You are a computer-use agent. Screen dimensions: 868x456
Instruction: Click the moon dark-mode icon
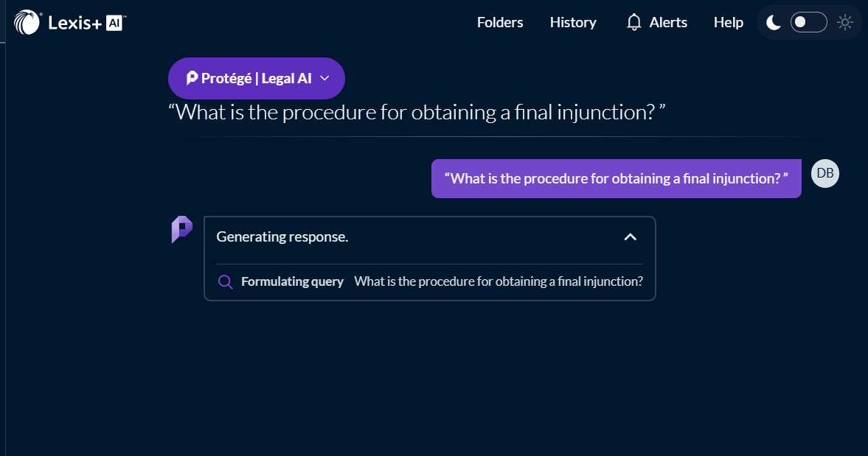point(773,23)
